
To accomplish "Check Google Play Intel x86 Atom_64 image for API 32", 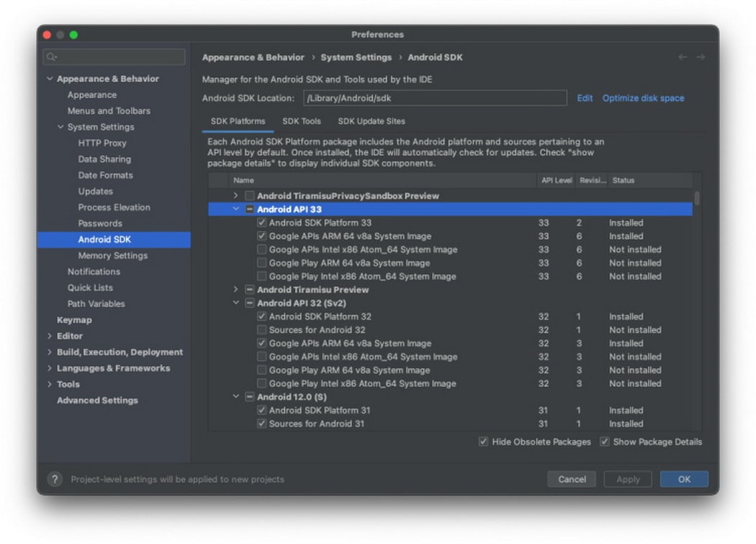I will (x=261, y=383).
